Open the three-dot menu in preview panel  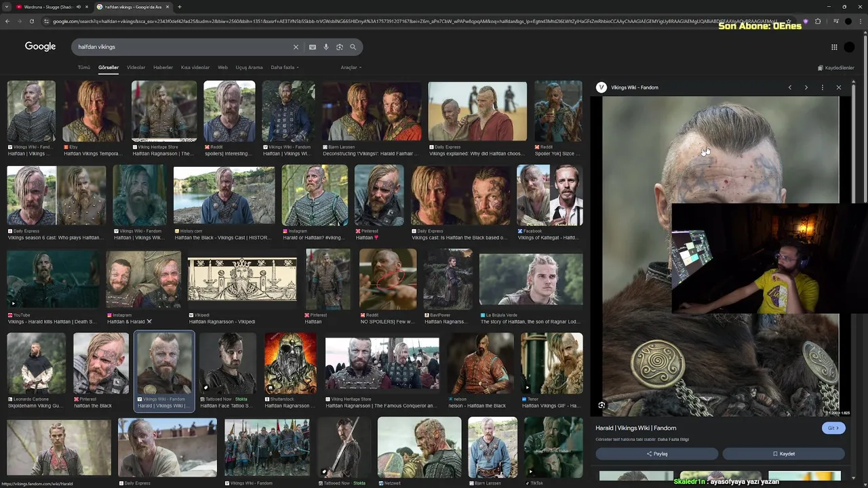pos(823,87)
